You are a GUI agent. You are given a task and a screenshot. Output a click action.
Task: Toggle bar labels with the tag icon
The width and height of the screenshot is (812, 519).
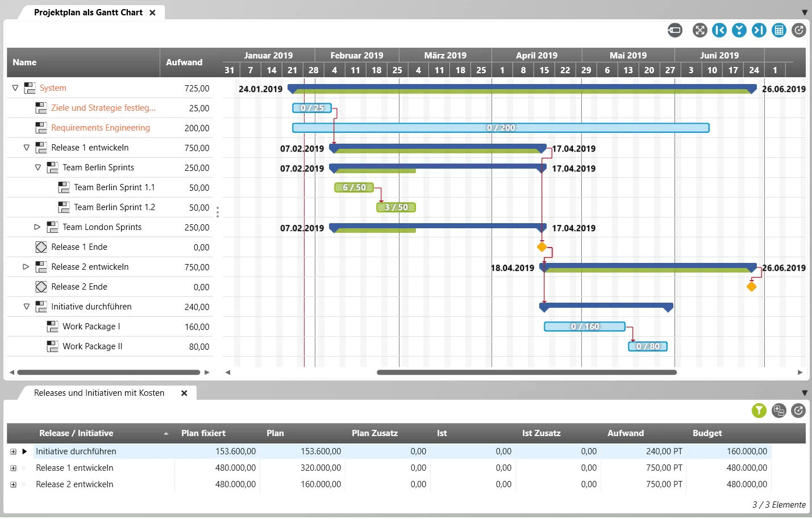coord(674,30)
